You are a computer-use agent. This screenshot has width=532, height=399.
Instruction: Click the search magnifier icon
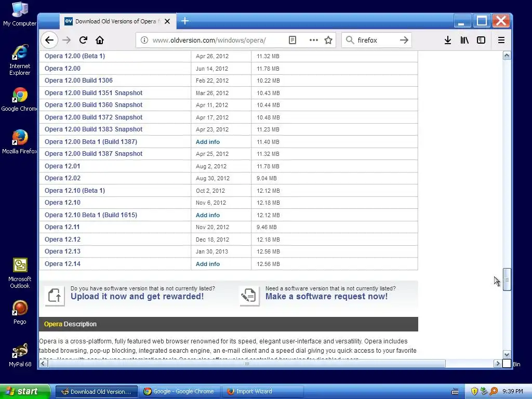click(350, 40)
